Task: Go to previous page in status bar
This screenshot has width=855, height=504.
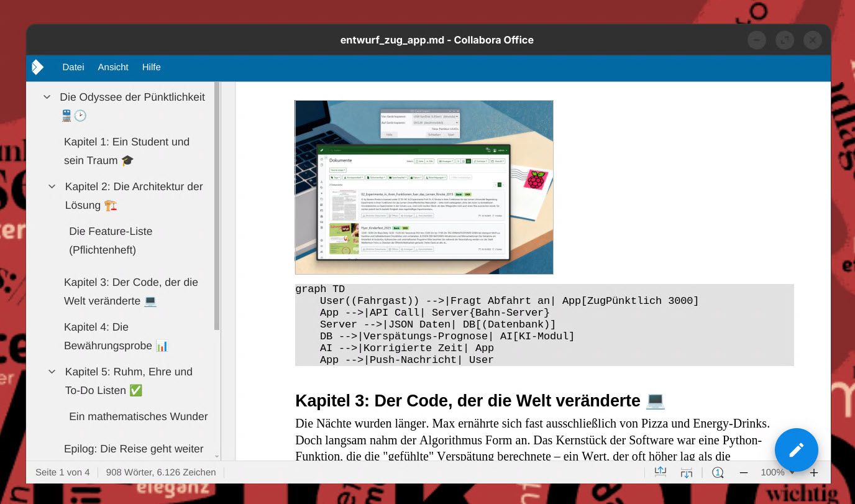Action: (x=660, y=472)
